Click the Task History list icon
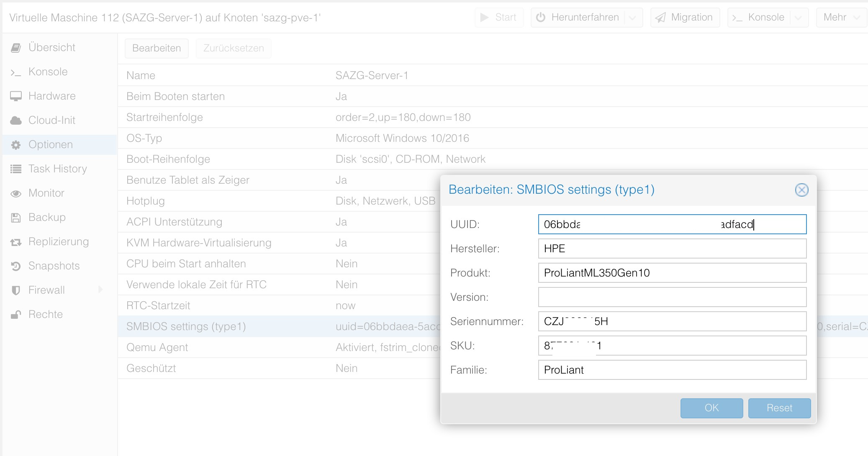 pos(16,169)
